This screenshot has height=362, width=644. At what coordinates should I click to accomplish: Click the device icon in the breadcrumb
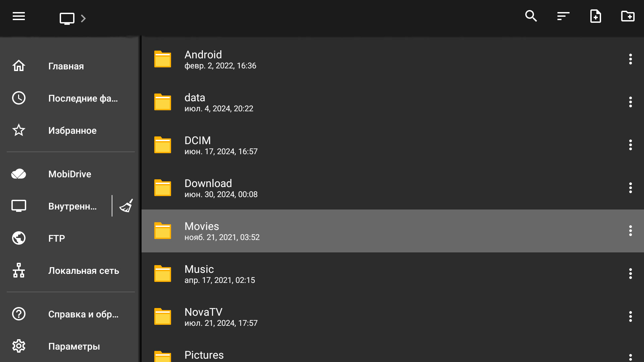click(67, 18)
